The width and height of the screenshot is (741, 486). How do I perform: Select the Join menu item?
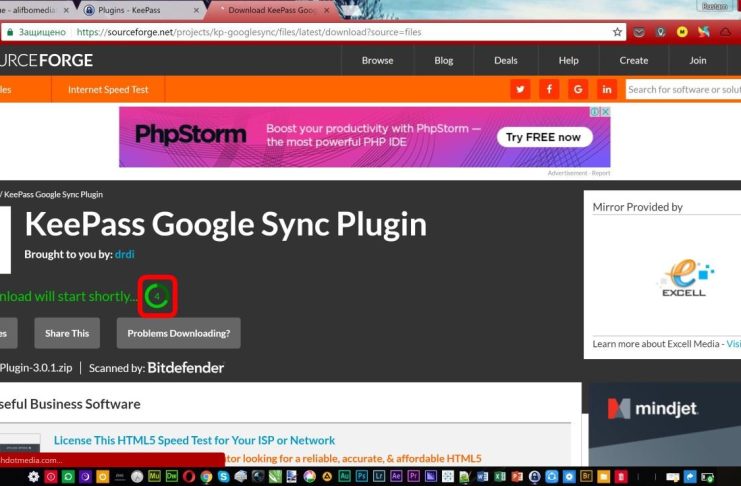(x=698, y=61)
